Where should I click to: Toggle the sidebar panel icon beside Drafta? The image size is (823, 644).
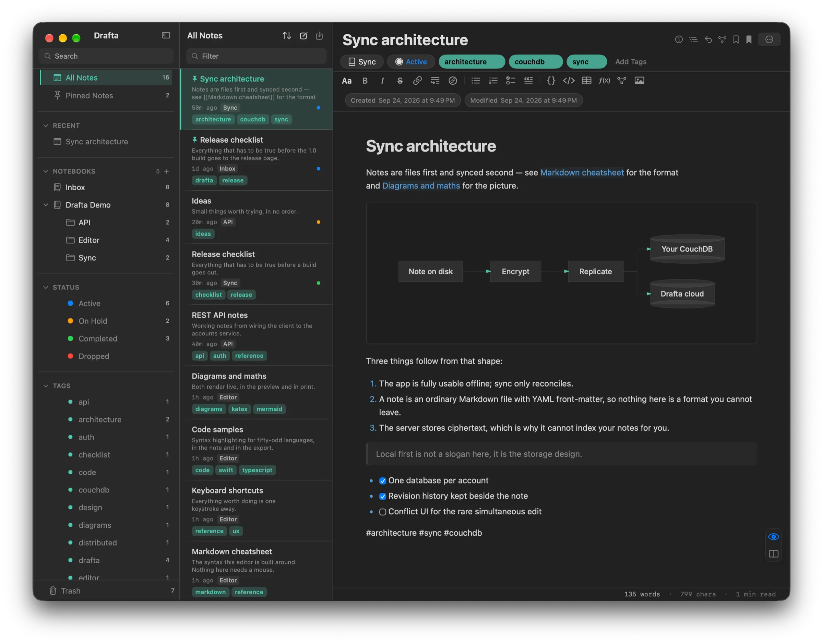166,35
